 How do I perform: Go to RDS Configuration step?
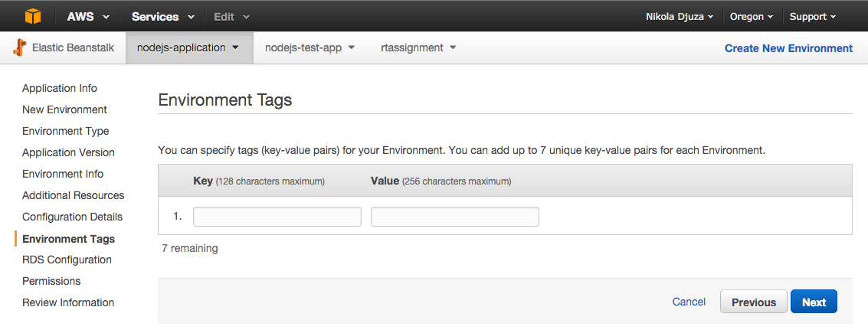(67, 260)
